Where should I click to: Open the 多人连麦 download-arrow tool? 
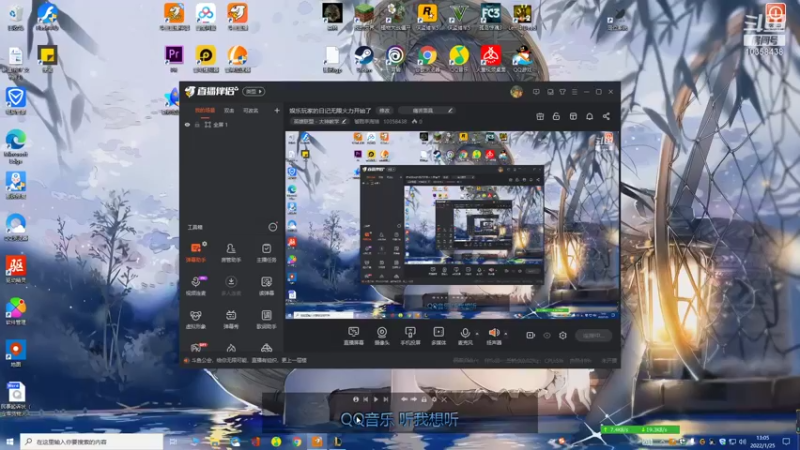[231, 286]
